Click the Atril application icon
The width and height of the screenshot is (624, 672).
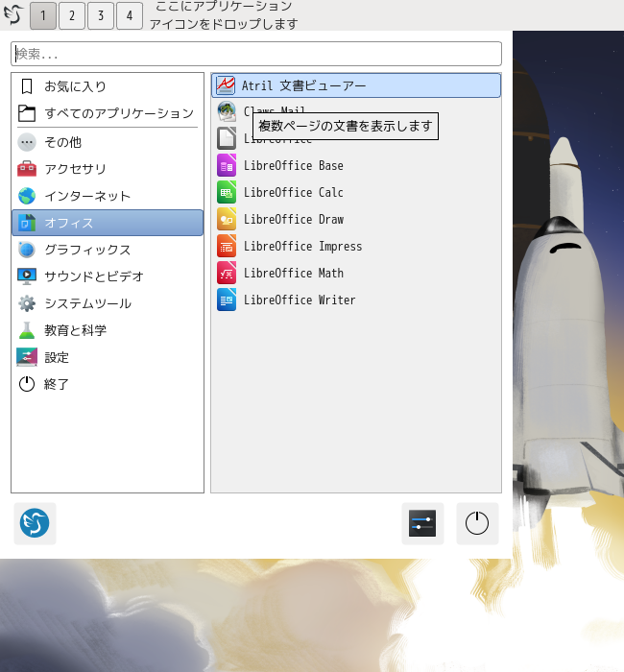(226, 85)
